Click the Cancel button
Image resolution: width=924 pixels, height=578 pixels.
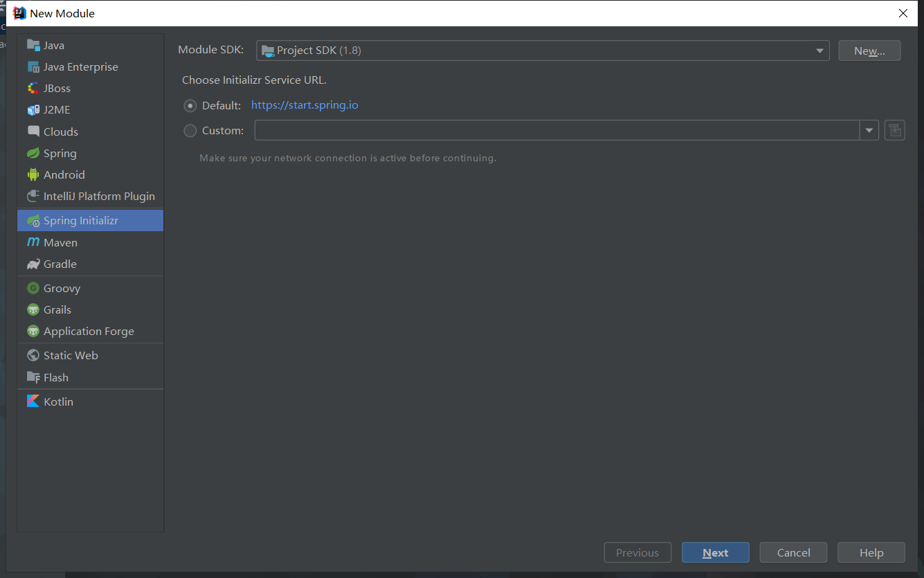click(793, 552)
